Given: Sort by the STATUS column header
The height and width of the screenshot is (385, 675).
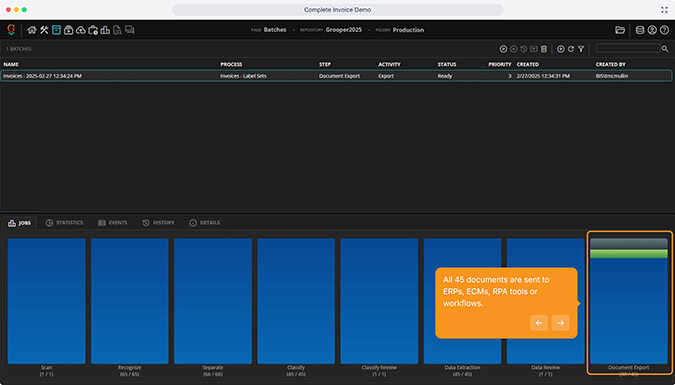Looking at the screenshot, I should pos(447,64).
